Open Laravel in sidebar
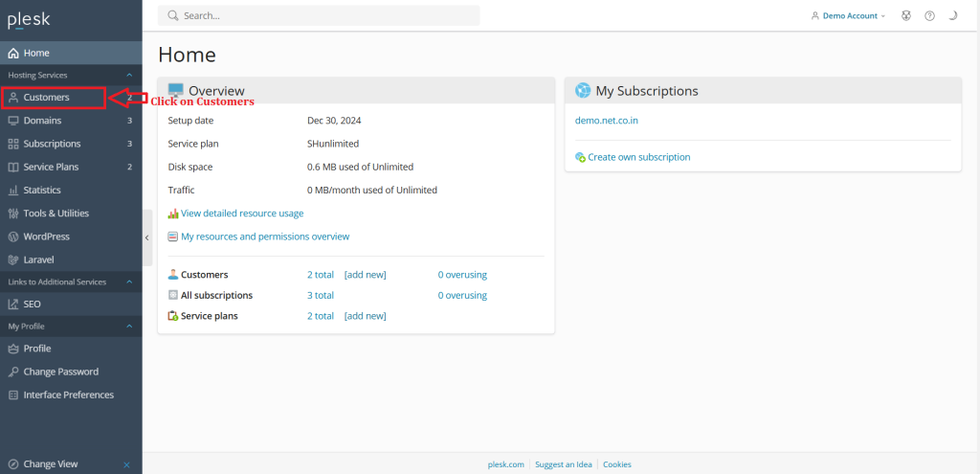980x474 pixels. (71, 260)
